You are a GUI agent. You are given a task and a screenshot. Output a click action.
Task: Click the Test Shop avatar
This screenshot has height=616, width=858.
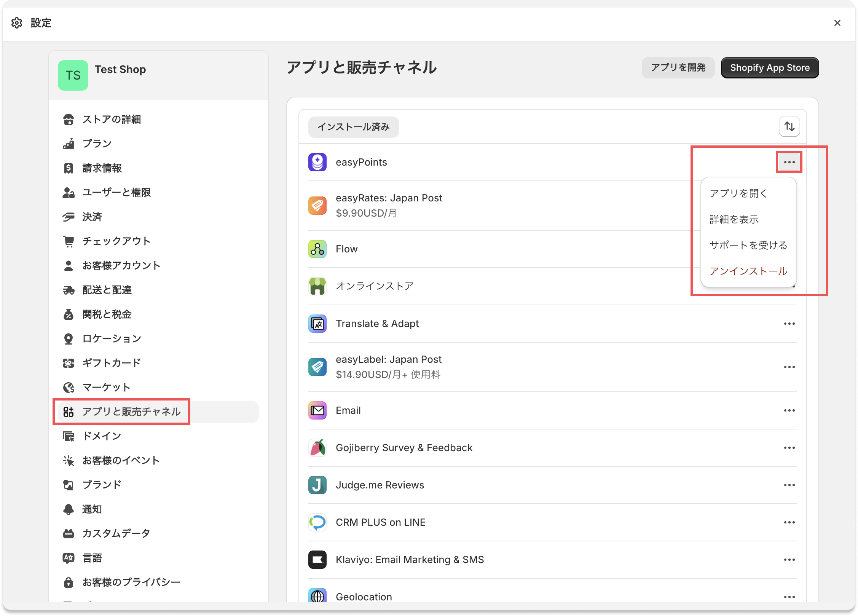73,75
